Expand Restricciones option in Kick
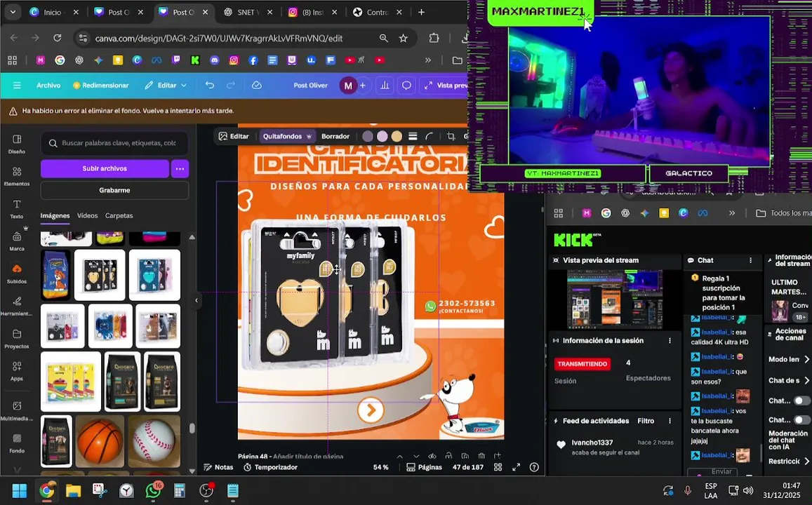This screenshot has width=812, height=505. click(x=807, y=461)
